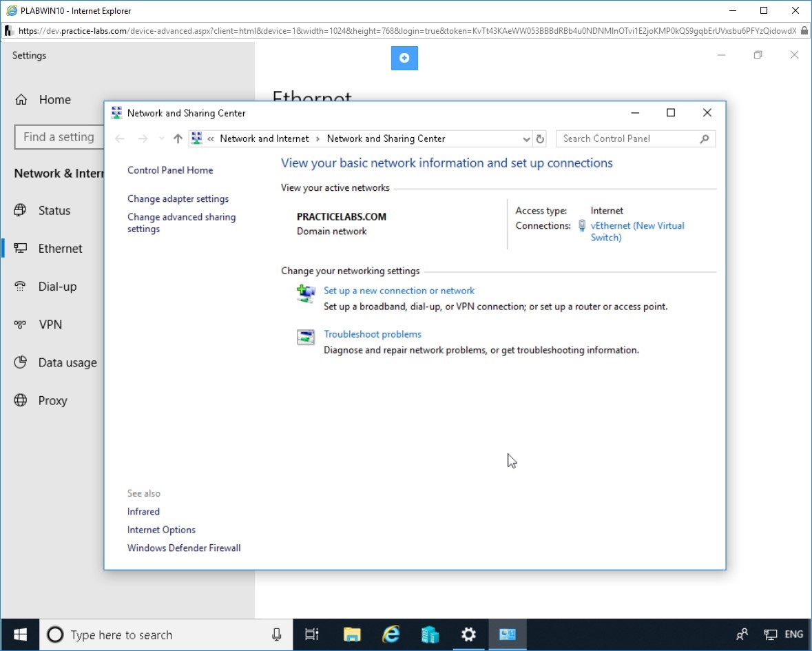Click the Back arrow in Control Panel

coord(120,138)
